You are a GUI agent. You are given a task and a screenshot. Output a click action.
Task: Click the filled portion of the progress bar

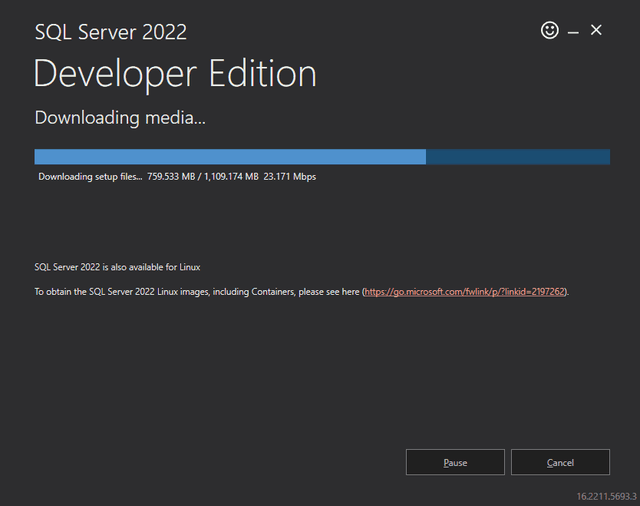pyautogui.click(x=230, y=157)
